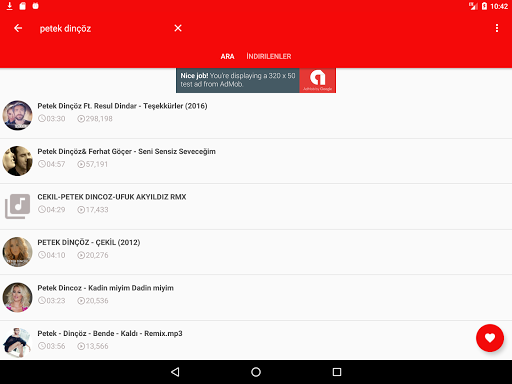Tap the Android home navigation button
The image size is (512, 384).
(x=256, y=372)
